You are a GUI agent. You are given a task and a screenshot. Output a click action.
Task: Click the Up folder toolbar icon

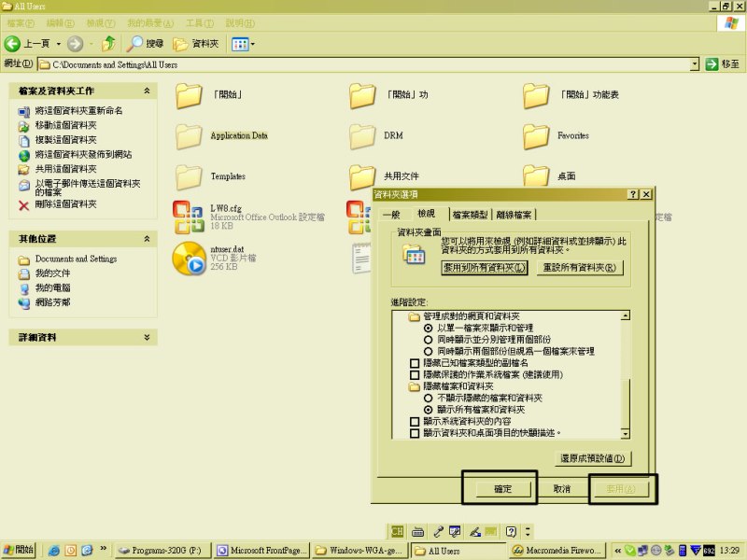109,44
